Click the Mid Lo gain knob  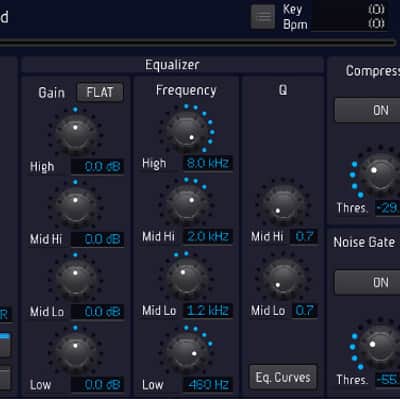pyautogui.click(x=75, y=278)
